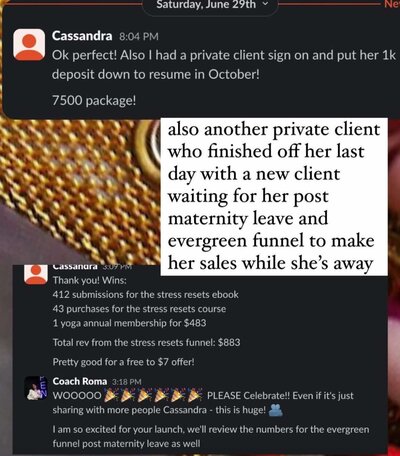Select the '7500 package!' message text
This screenshot has height=456, width=400.
pyautogui.click(x=94, y=100)
